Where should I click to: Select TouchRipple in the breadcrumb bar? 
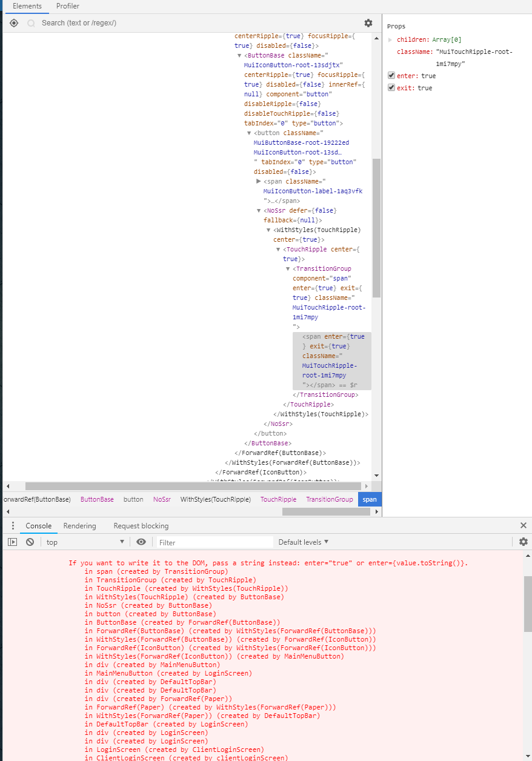click(278, 499)
